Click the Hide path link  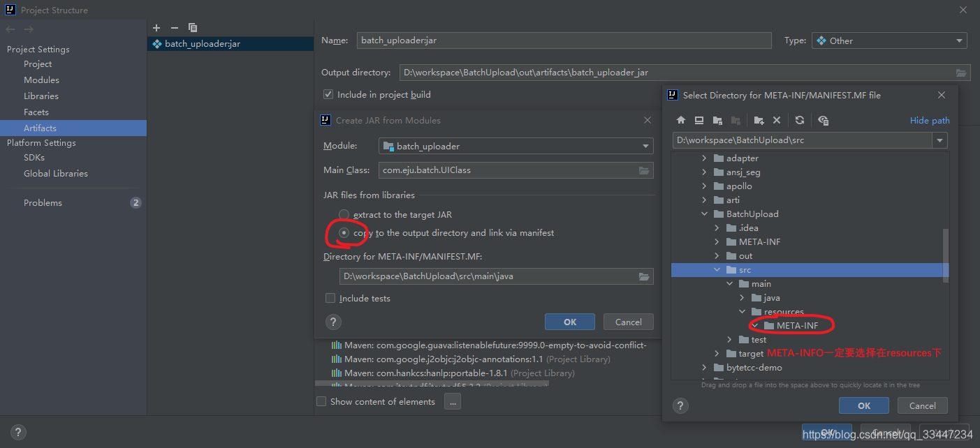coord(930,121)
